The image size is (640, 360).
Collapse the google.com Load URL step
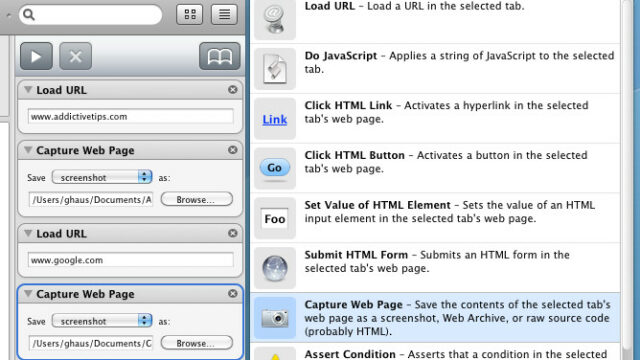[28, 233]
